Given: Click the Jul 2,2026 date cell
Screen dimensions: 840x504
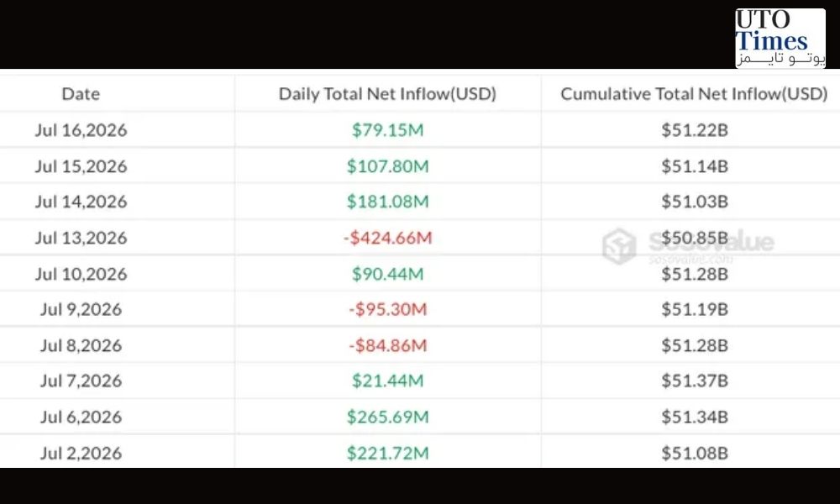Looking at the screenshot, I should [81, 453].
